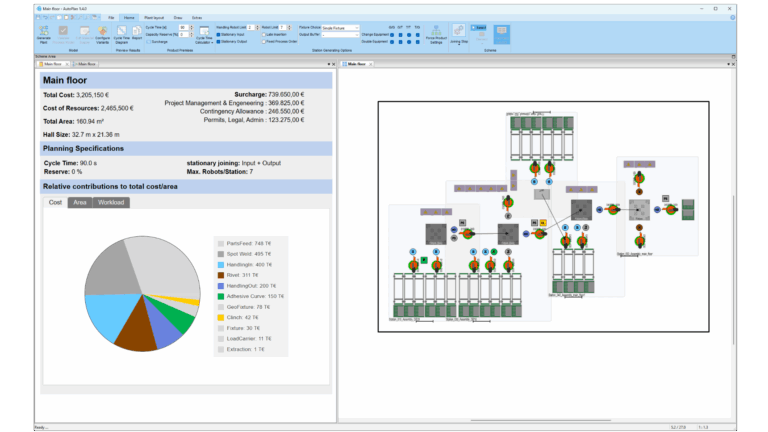This screenshot has width=768, height=432.
Task: Click the Select tool in Schema group
Action: pos(478,28)
